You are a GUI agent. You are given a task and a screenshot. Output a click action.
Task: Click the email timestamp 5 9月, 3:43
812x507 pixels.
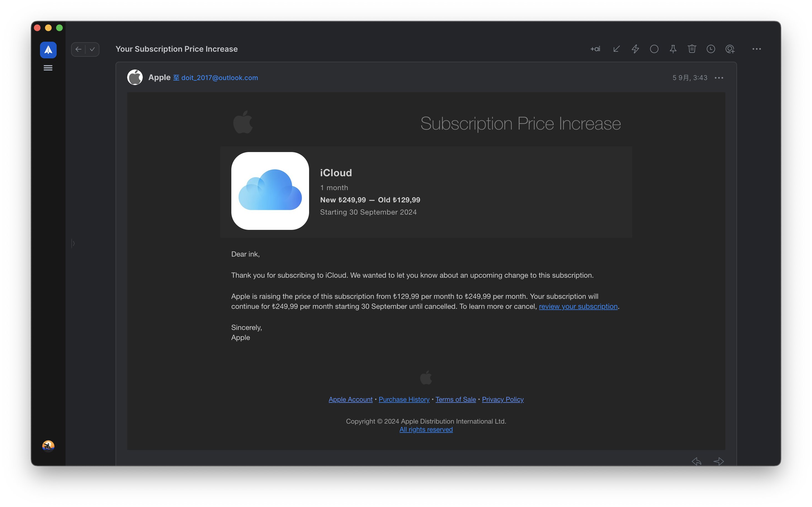coord(690,78)
